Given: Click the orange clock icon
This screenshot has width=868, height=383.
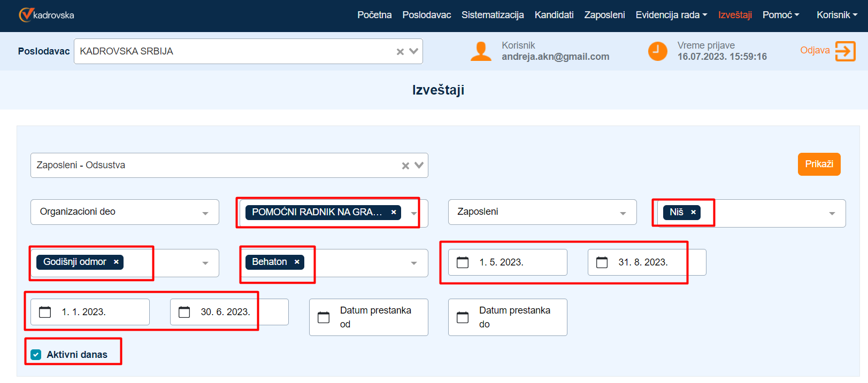Looking at the screenshot, I should click(657, 51).
